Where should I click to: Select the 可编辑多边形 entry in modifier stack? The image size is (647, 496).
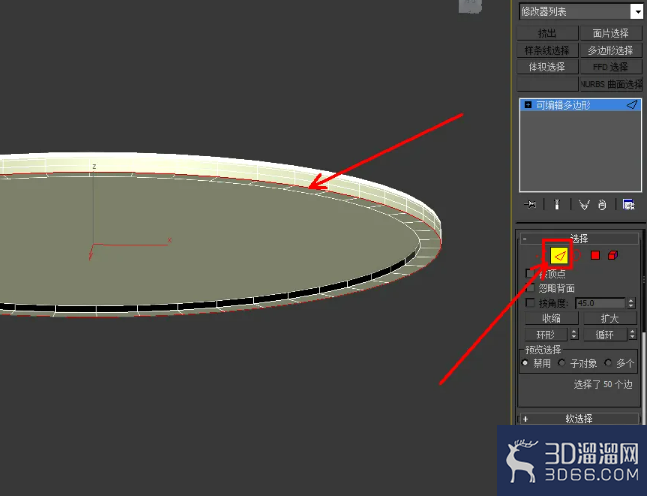[x=580, y=105]
